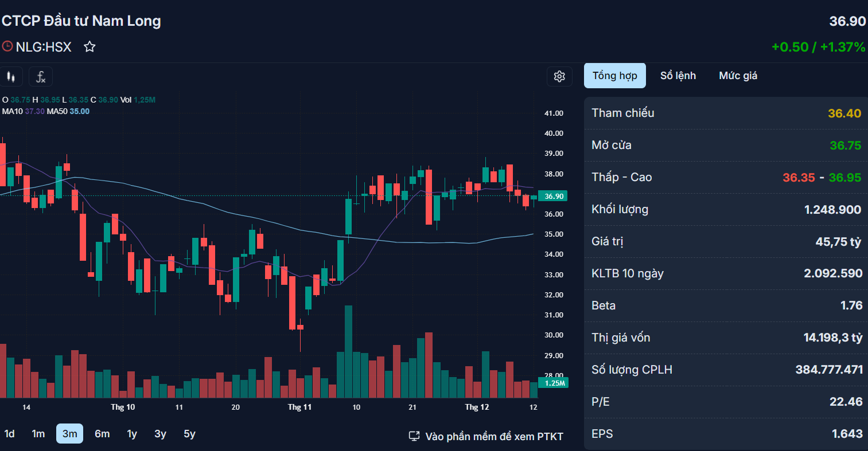The image size is (868, 451).
Task: Select the 5y timeframe
Action: pos(190,434)
